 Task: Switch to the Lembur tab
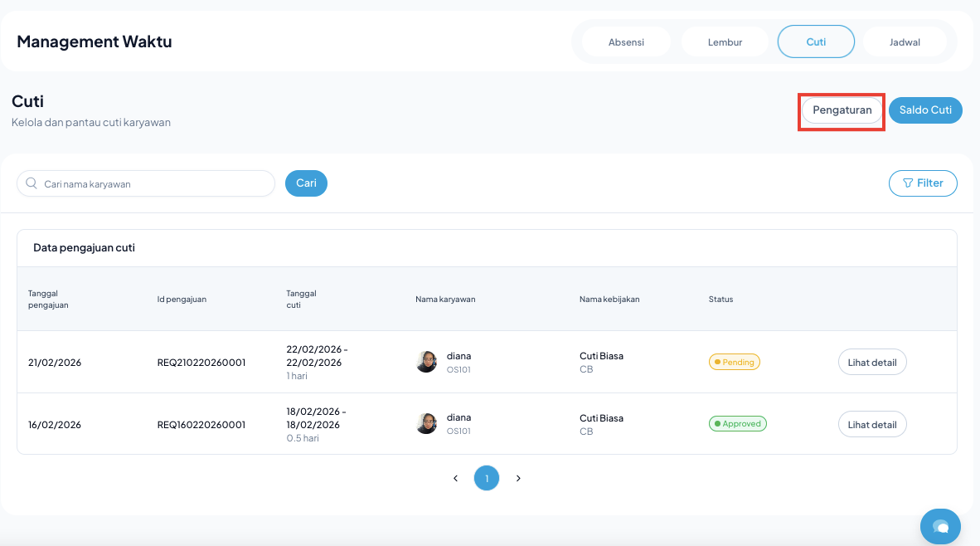click(x=725, y=42)
